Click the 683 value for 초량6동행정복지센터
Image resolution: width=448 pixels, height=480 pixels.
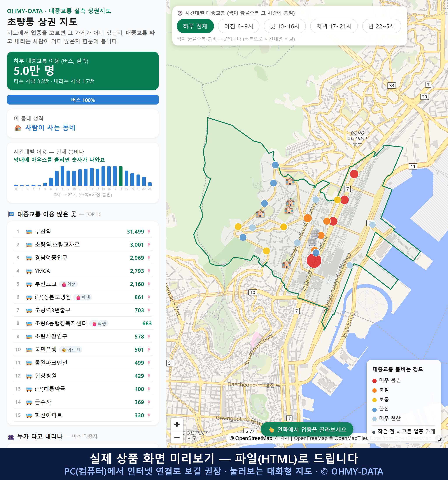[x=147, y=324]
